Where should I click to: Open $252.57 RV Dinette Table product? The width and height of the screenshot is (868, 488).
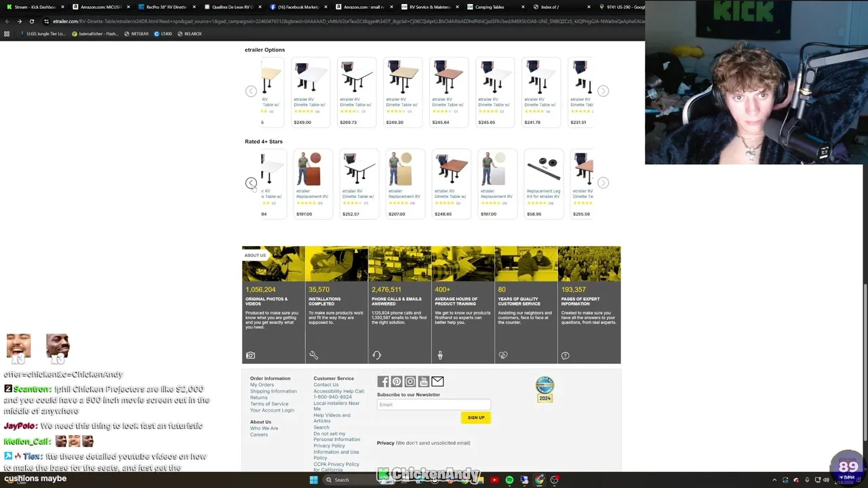pyautogui.click(x=359, y=184)
